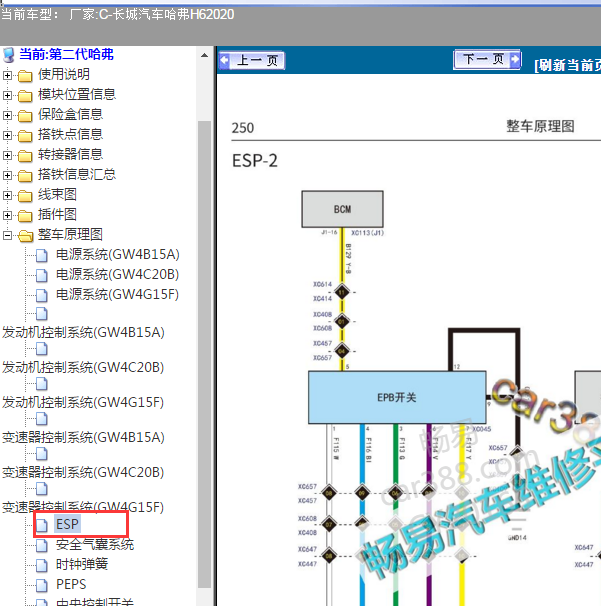Click the 保险盒信息 folder icon
The image size is (601, 606).
25,116
